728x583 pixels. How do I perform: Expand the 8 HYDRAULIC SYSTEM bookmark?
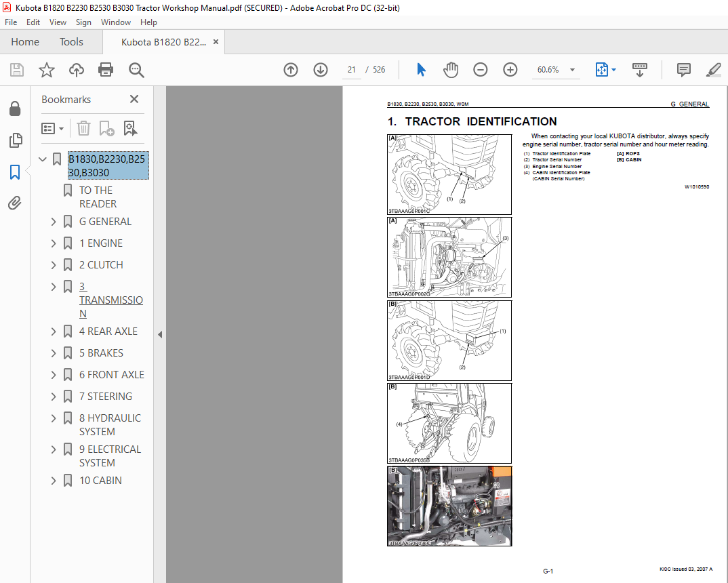coord(54,418)
